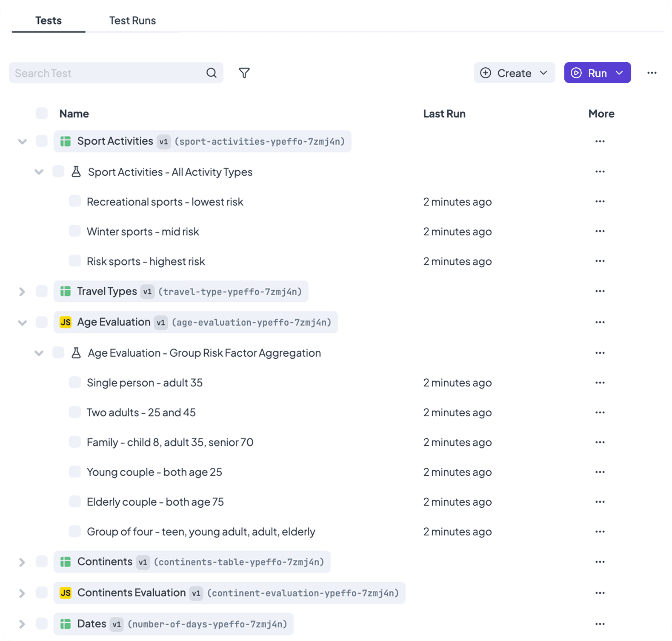This screenshot has width=672, height=641.
Task: Select all tests with header checkbox
Action: [42, 114]
